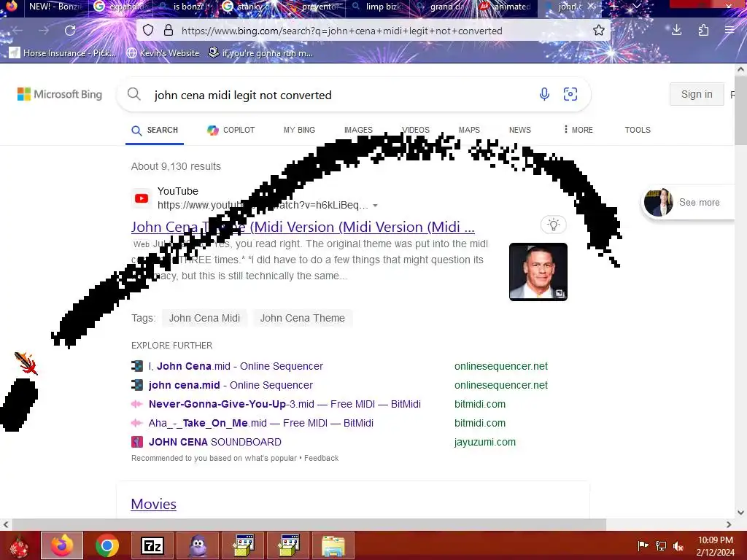Open Firefox from the taskbar
747x560 pixels.
pyautogui.click(x=62, y=545)
